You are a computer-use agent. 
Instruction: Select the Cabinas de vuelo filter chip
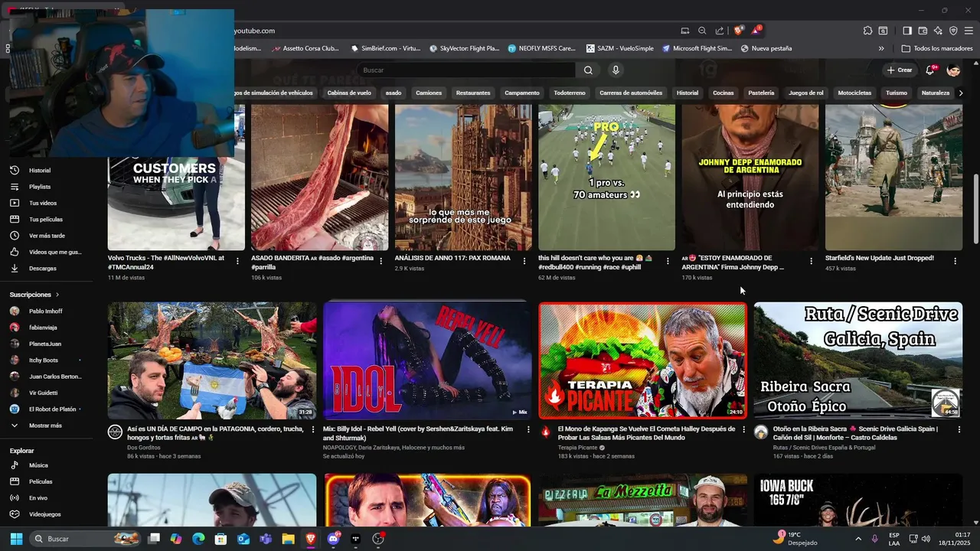click(x=349, y=93)
